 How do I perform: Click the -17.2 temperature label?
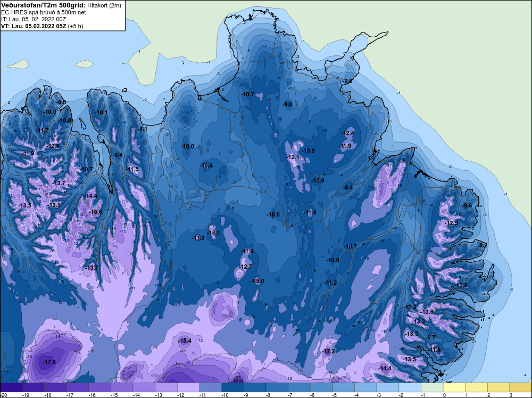[x=328, y=351]
